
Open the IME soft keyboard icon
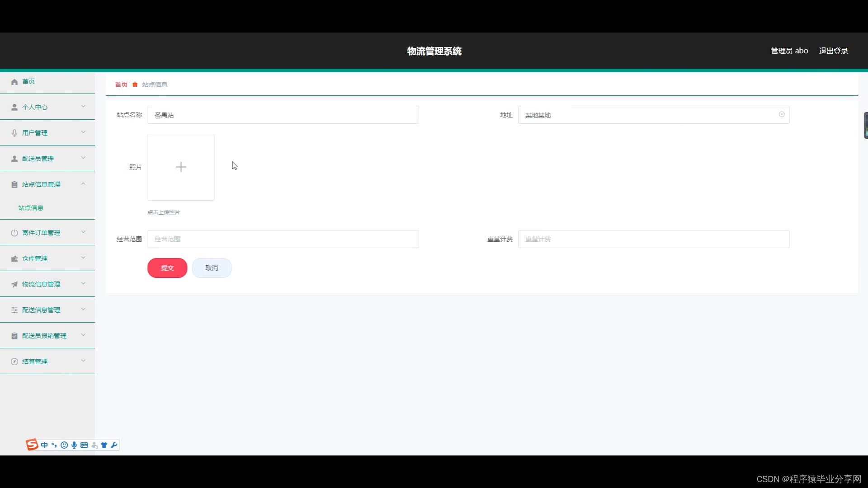point(84,445)
